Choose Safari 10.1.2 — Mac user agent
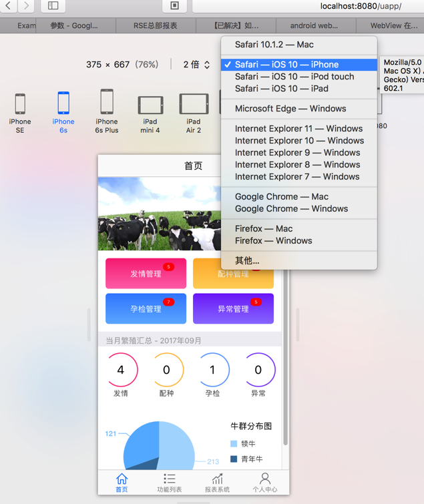424x504 pixels. (x=299, y=44)
